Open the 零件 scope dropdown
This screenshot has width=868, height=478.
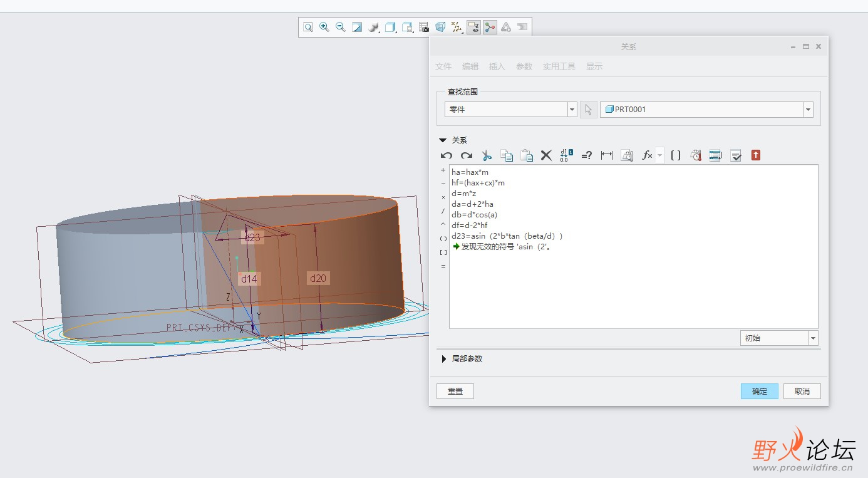click(x=510, y=109)
